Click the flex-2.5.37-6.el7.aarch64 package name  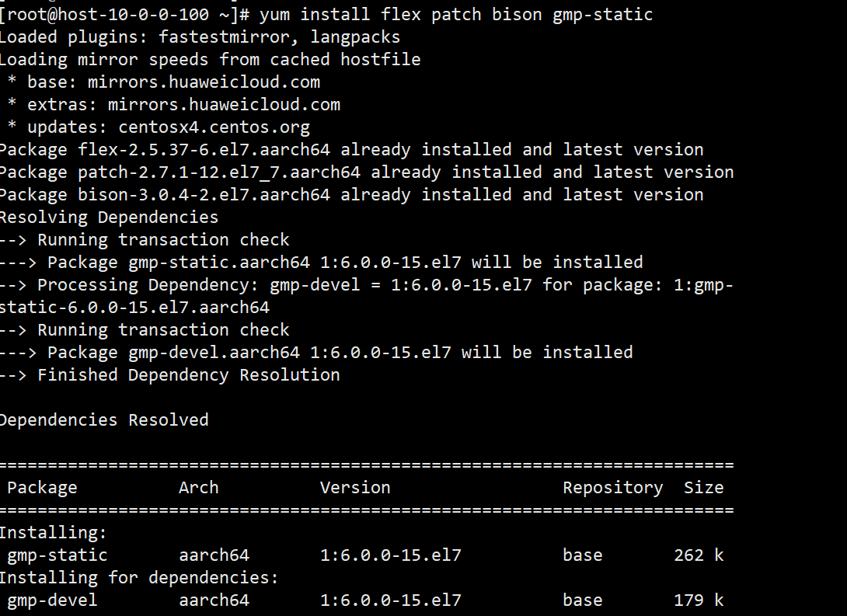[x=204, y=150]
